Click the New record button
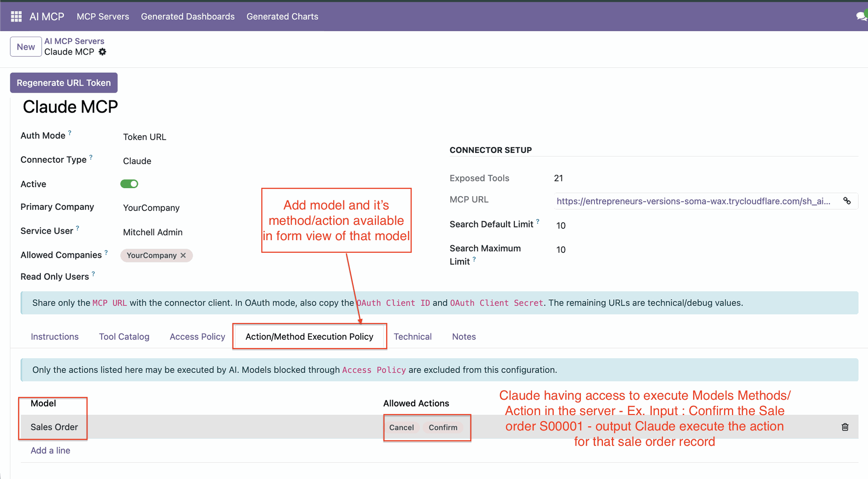Screen dimensions: 868x479 click(26, 47)
